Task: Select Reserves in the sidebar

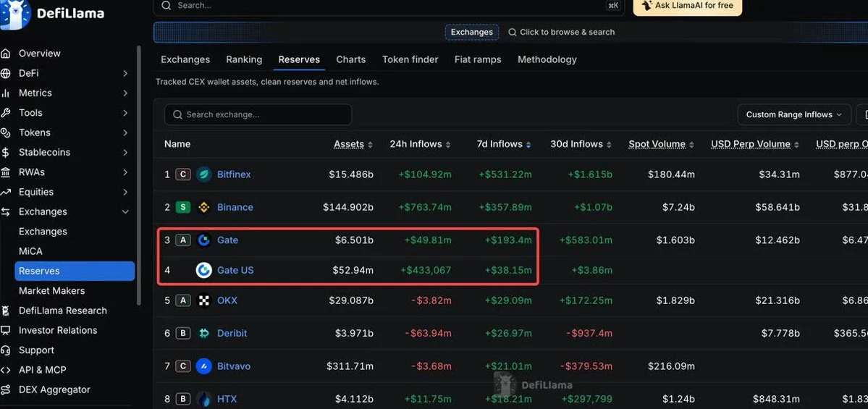Action: (x=75, y=271)
